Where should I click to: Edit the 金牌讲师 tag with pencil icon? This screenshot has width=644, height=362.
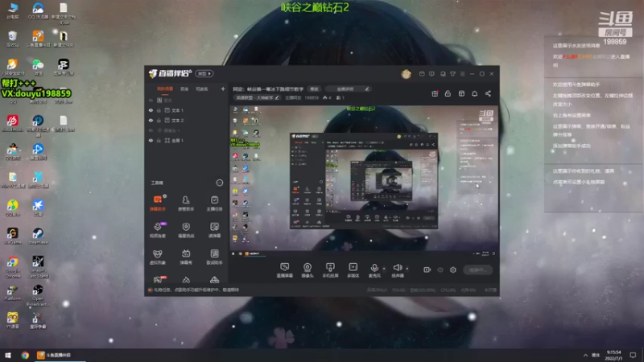tap(367, 89)
